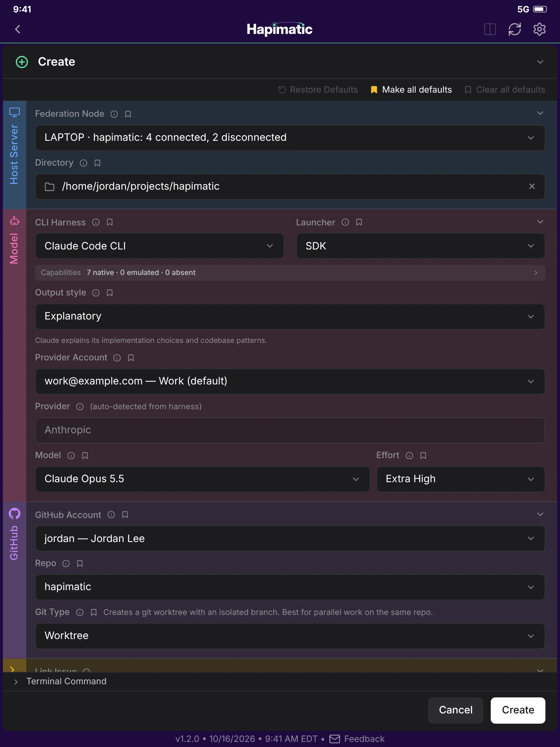Show Provider info icon
Viewport: 560px width, 747px height.
(x=80, y=407)
